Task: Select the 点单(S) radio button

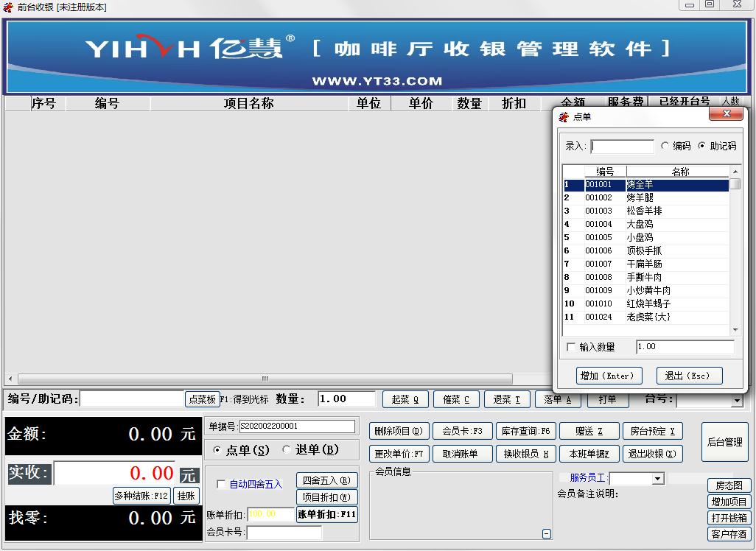Action: click(x=217, y=450)
